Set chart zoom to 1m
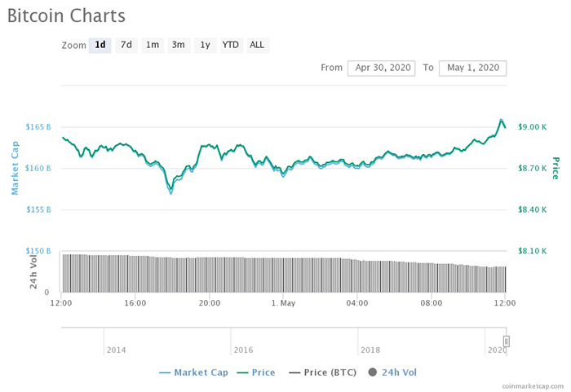571x392 pixels. click(153, 45)
